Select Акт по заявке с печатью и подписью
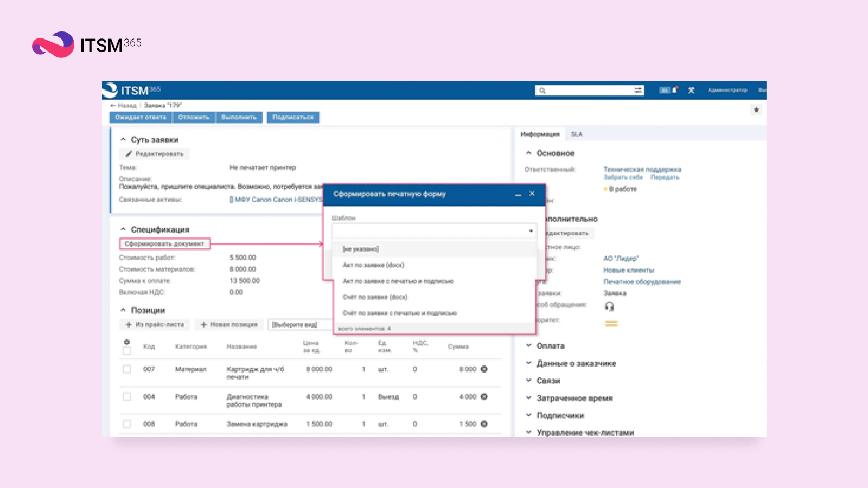Image resolution: width=868 pixels, height=488 pixels. [x=434, y=281]
